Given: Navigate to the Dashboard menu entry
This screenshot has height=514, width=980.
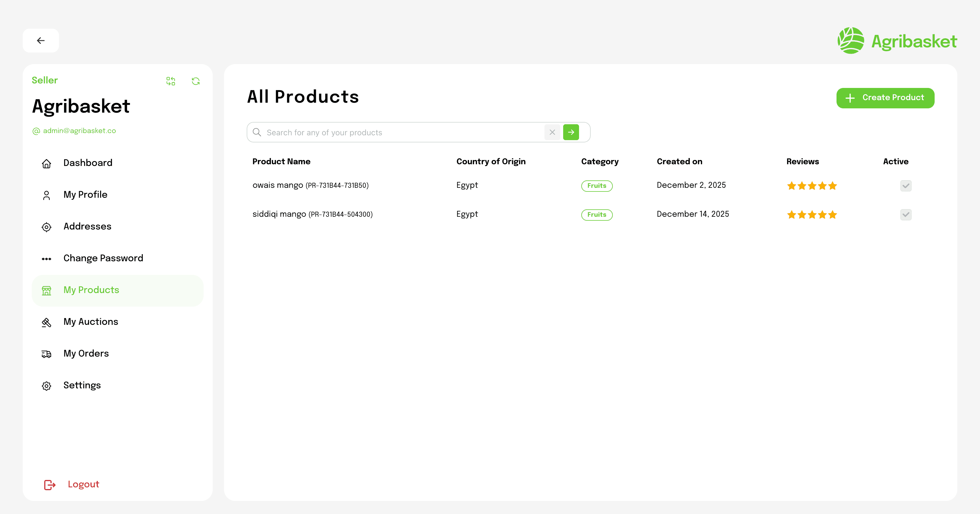Looking at the screenshot, I should [x=88, y=163].
